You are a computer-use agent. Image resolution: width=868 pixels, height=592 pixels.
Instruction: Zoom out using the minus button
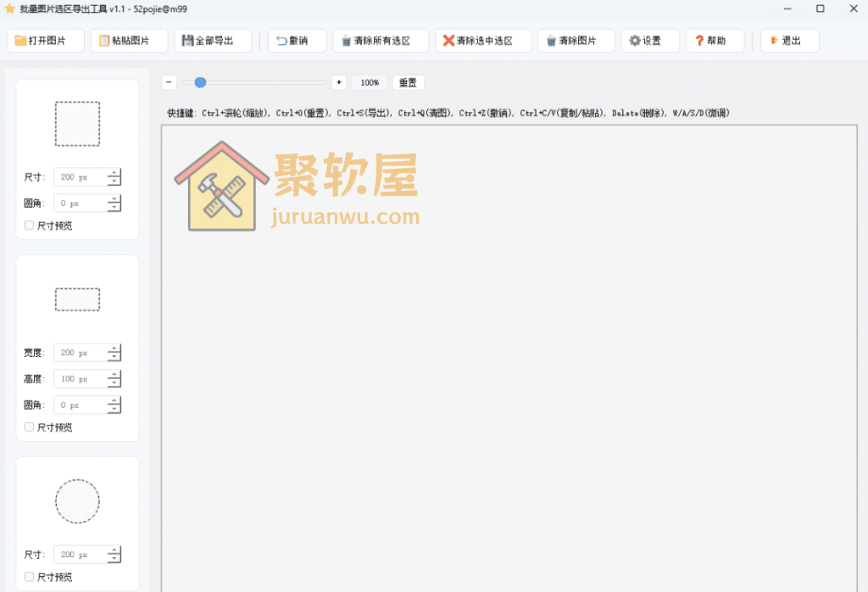[x=169, y=82]
